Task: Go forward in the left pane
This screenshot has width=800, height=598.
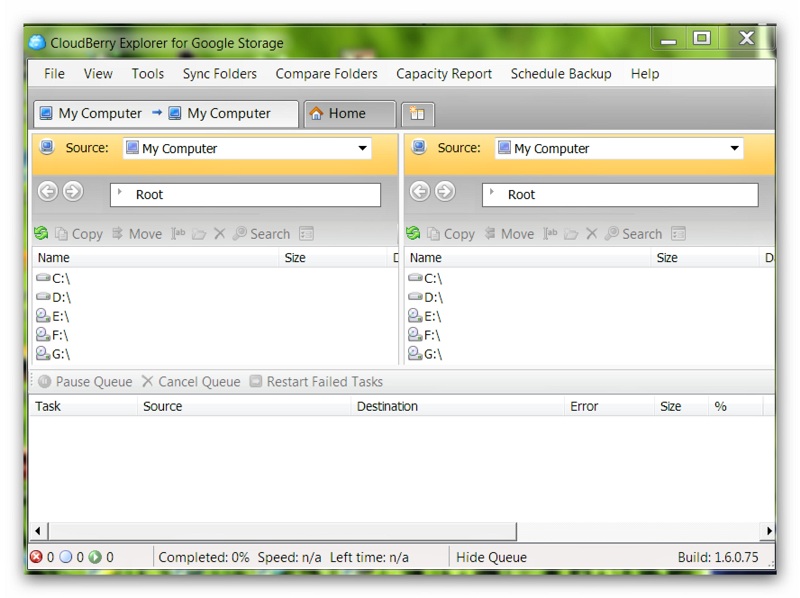Action: coord(73,192)
